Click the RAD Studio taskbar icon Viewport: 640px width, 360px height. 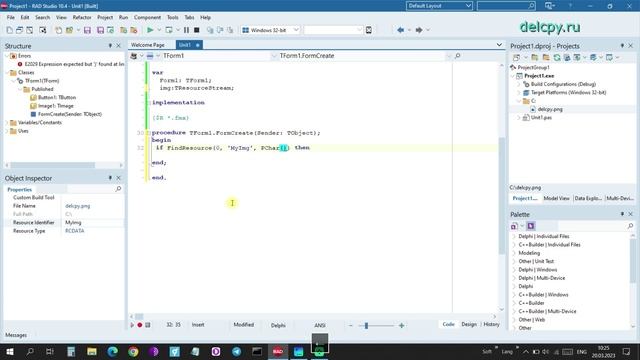tap(278, 351)
